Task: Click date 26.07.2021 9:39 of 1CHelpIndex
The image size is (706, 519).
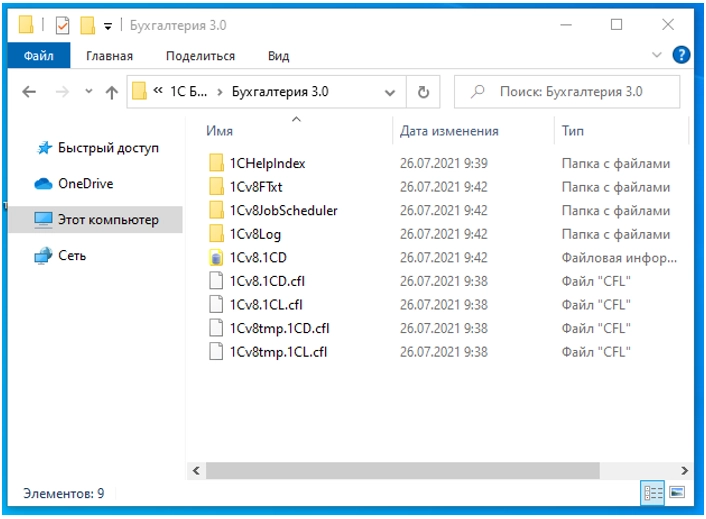Action: click(444, 163)
